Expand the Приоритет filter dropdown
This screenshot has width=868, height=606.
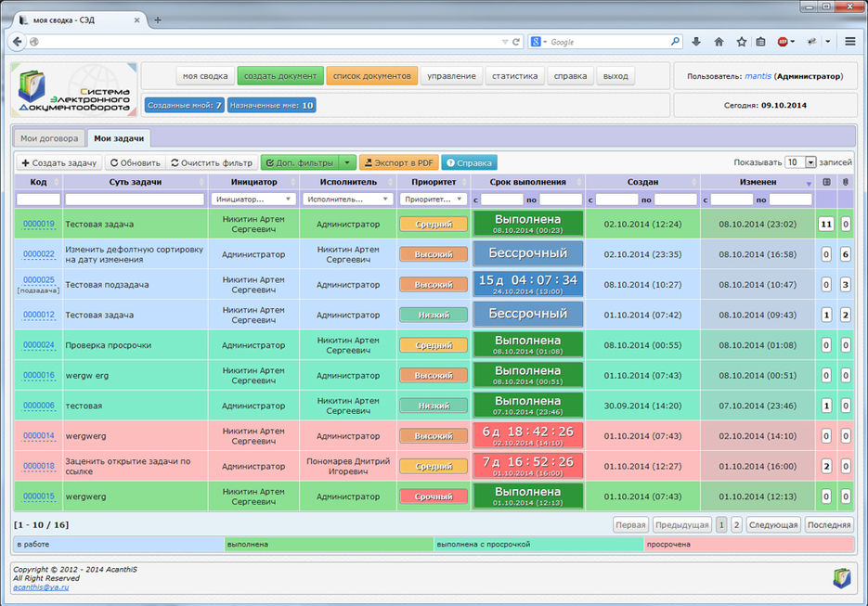click(434, 200)
